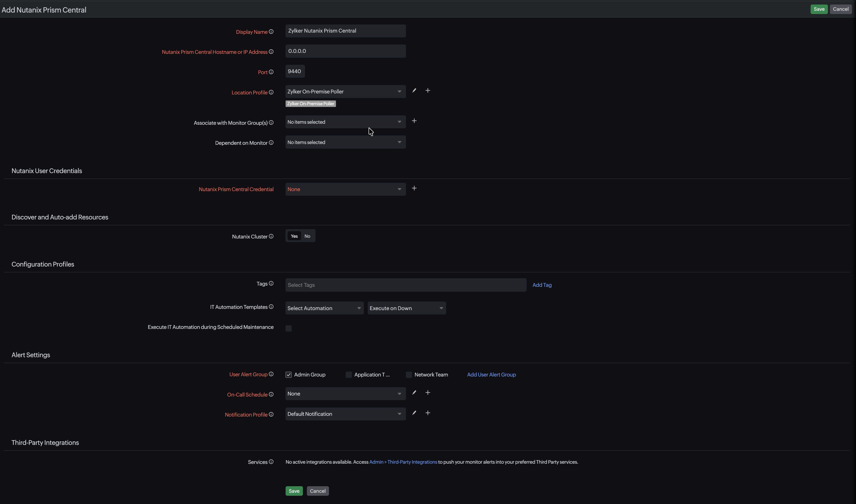Click the Discover and Auto-add Resources heading
Screen dimensions: 856x504
[60, 217]
